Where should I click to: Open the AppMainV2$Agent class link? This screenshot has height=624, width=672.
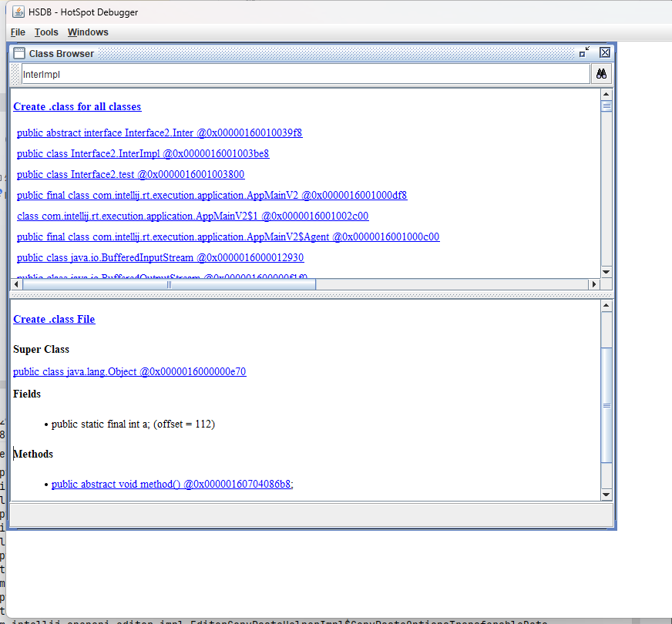[228, 237]
